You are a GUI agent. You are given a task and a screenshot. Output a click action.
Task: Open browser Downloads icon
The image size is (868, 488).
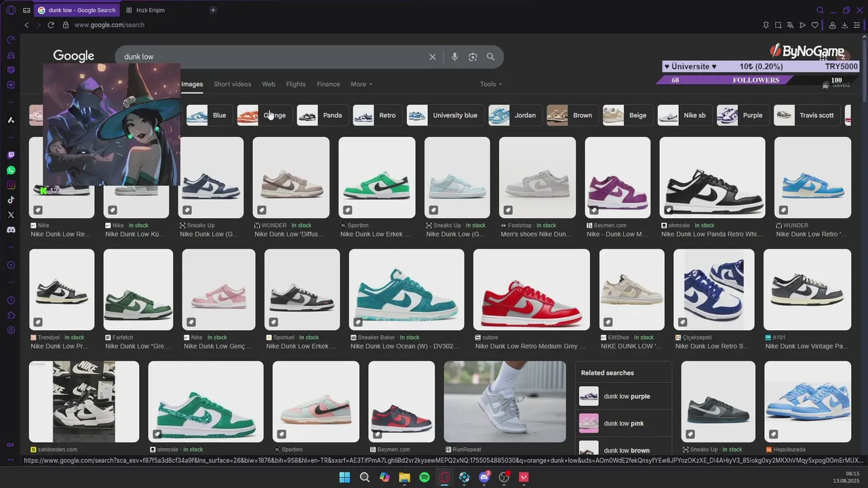(x=845, y=25)
